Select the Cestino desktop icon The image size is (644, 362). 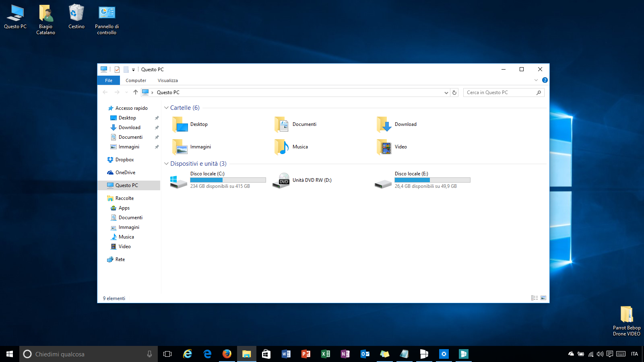pos(76,17)
